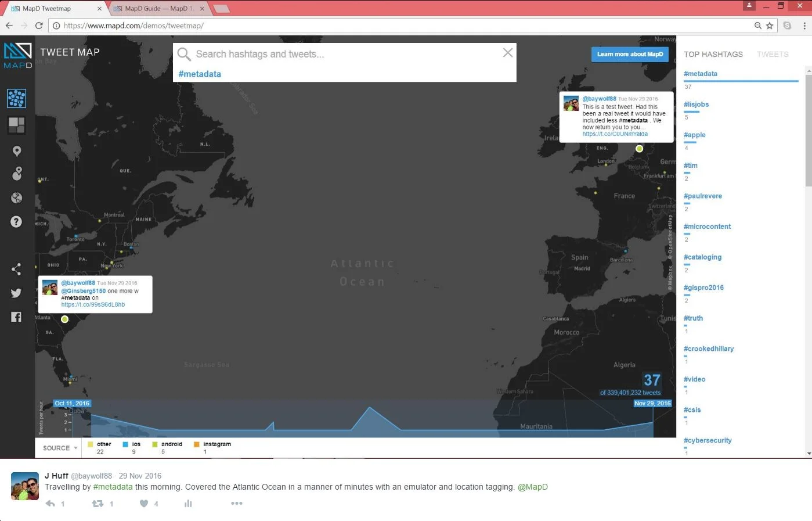Open the MapD logo link
Viewport: 812px width, 521px height.
pos(17,56)
